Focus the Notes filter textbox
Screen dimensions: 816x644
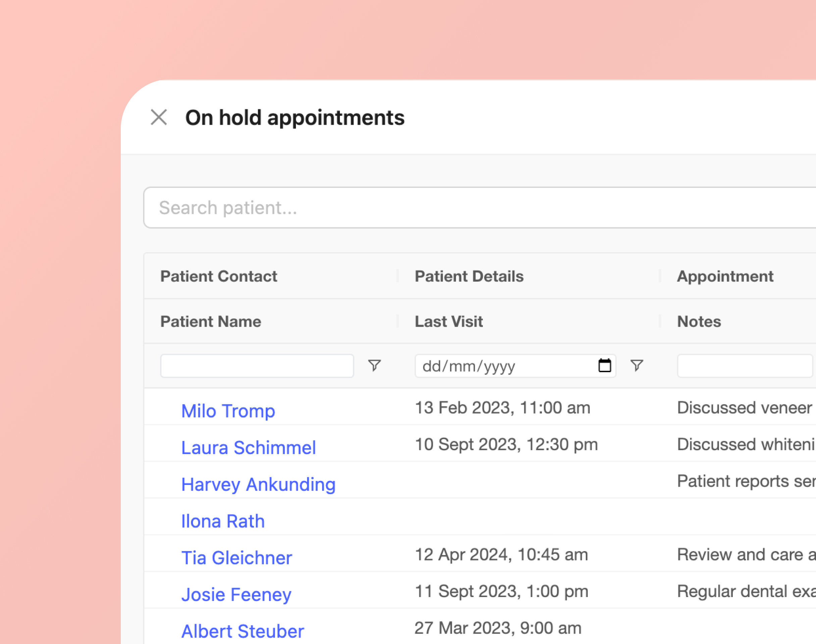(x=745, y=366)
